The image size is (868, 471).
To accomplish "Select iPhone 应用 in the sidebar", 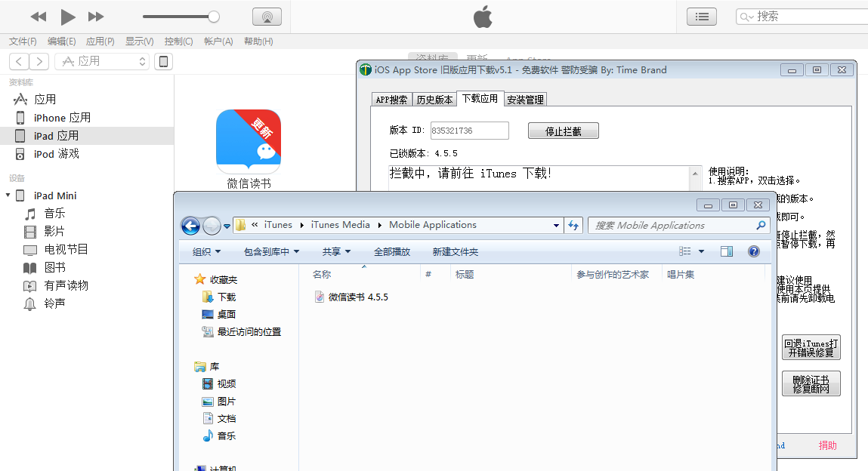I will point(61,118).
